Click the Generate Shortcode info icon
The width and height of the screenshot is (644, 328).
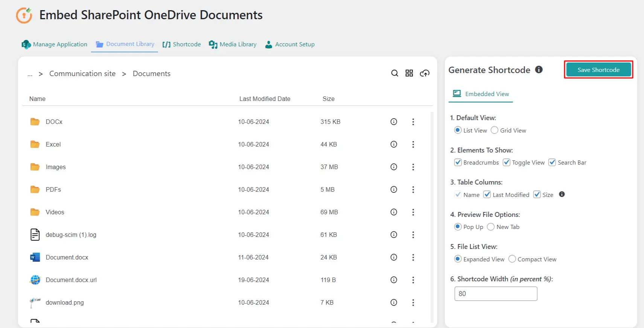(539, 70)
